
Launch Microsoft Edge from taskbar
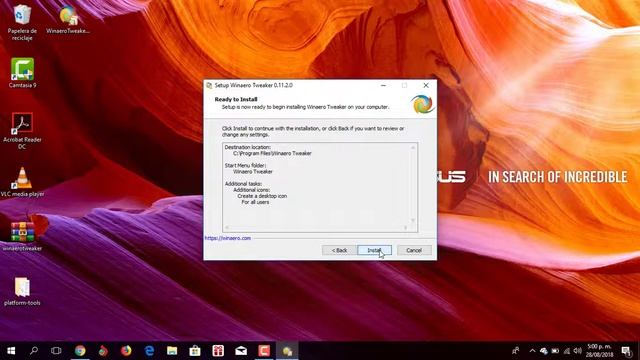pos(149,351)
